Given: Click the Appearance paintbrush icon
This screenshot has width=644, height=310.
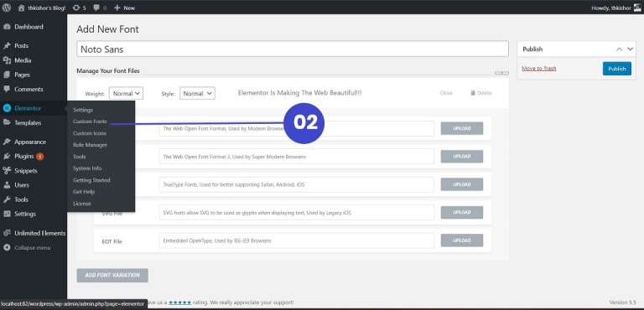Looking at the screenshot, I should pos(7,142).
